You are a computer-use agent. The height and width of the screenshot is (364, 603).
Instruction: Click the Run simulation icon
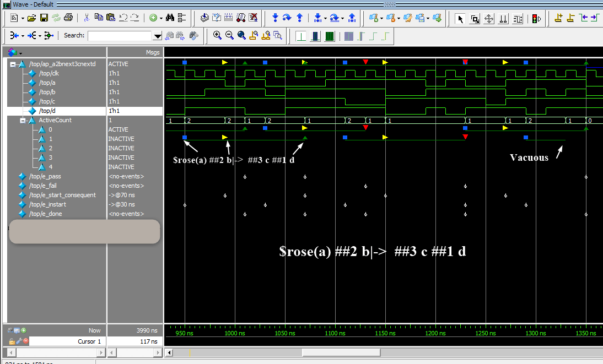pyautogui.click(x=274, y=18)
